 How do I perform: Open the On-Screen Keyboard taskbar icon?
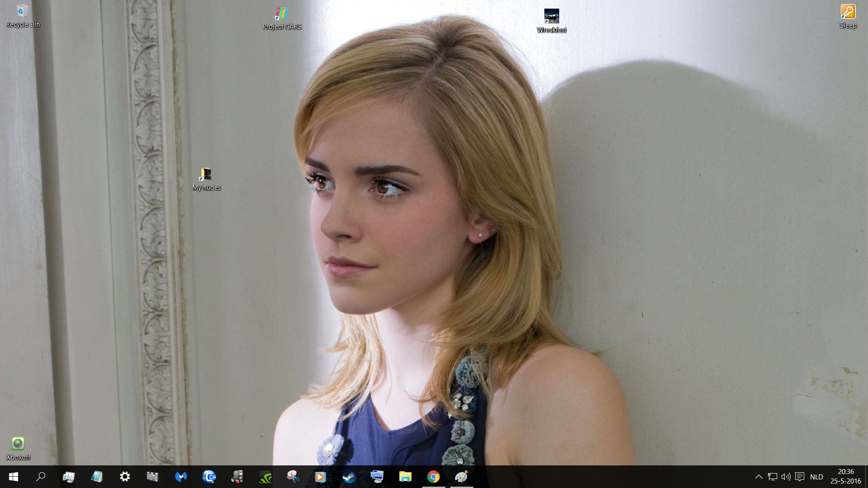pos(377,477)
